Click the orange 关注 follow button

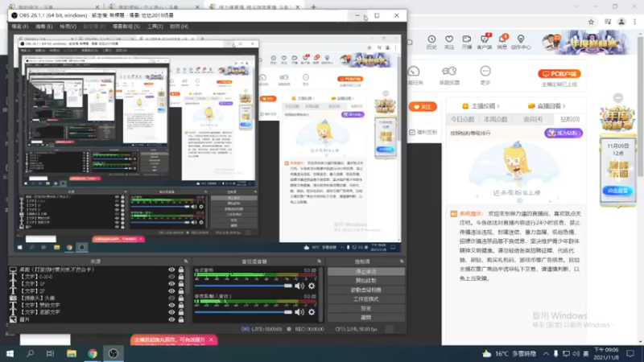(423, 107)
